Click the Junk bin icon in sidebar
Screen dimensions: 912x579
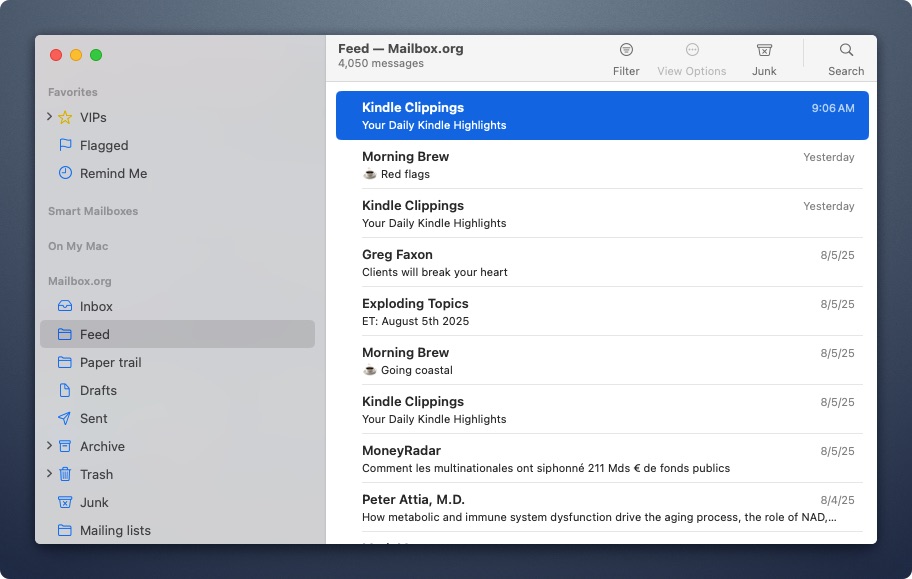click(65, 502)
